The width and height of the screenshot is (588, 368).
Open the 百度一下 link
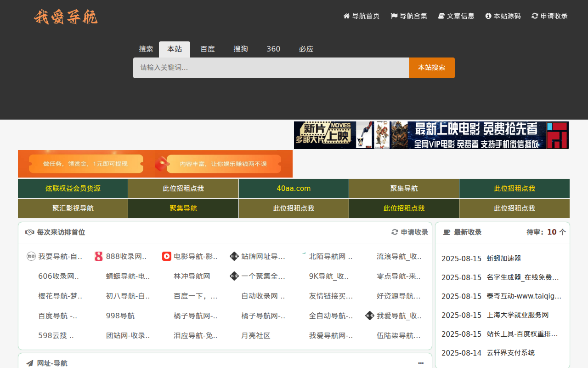196,296
